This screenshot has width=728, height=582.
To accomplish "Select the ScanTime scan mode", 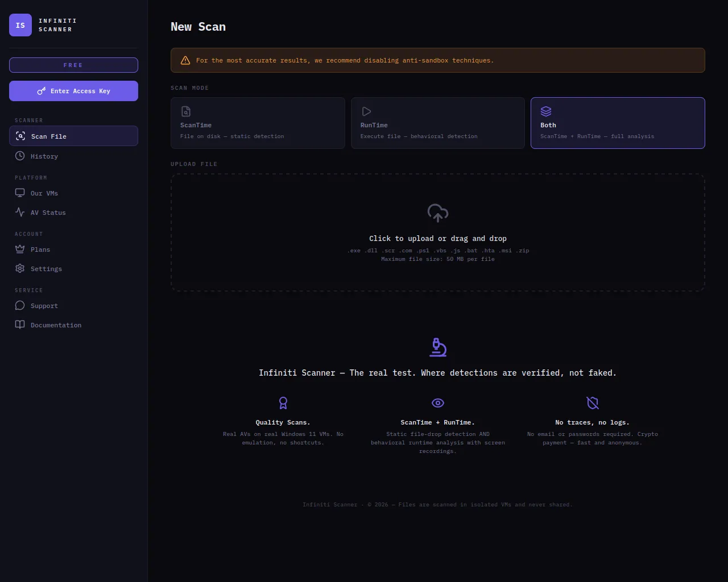I will [x=258, y=123].
